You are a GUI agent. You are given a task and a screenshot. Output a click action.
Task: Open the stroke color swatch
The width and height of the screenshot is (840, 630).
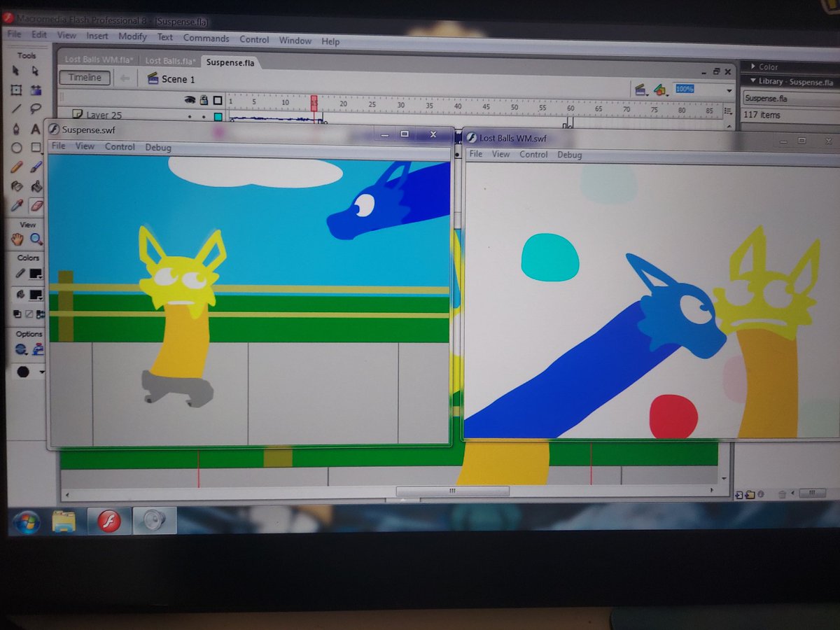coord(35,274)
